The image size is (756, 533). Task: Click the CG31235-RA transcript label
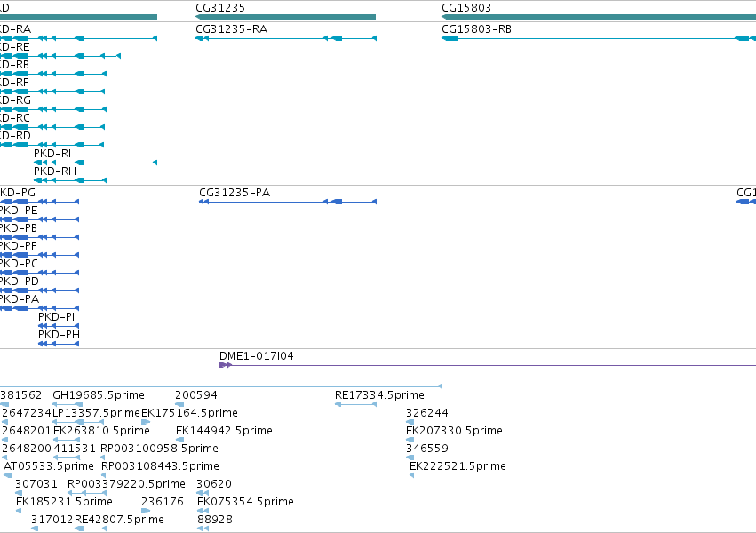click(x=232, y=29)
